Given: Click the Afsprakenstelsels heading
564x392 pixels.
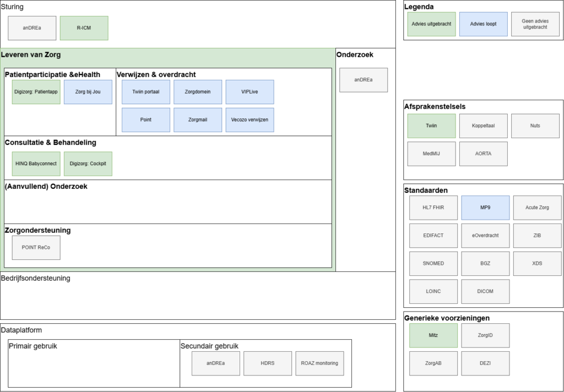Looking at the screenshot, I should 435,106.
